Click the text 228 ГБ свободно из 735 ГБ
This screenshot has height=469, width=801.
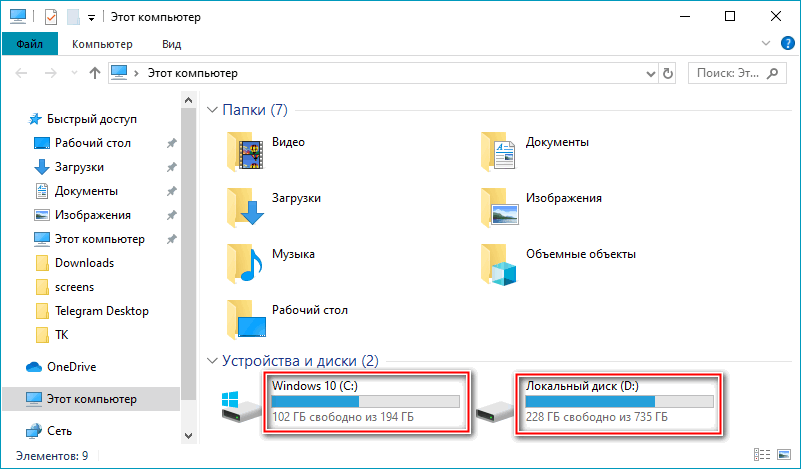597,417
